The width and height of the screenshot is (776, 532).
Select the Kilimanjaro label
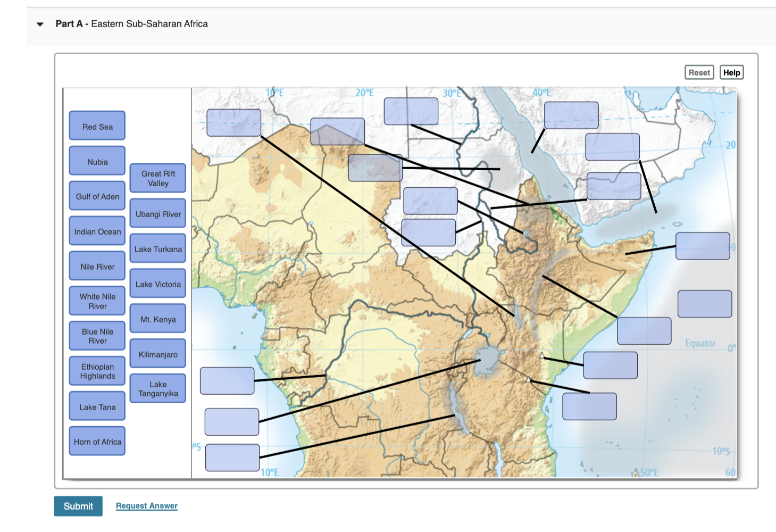click(x=157, y=353)
